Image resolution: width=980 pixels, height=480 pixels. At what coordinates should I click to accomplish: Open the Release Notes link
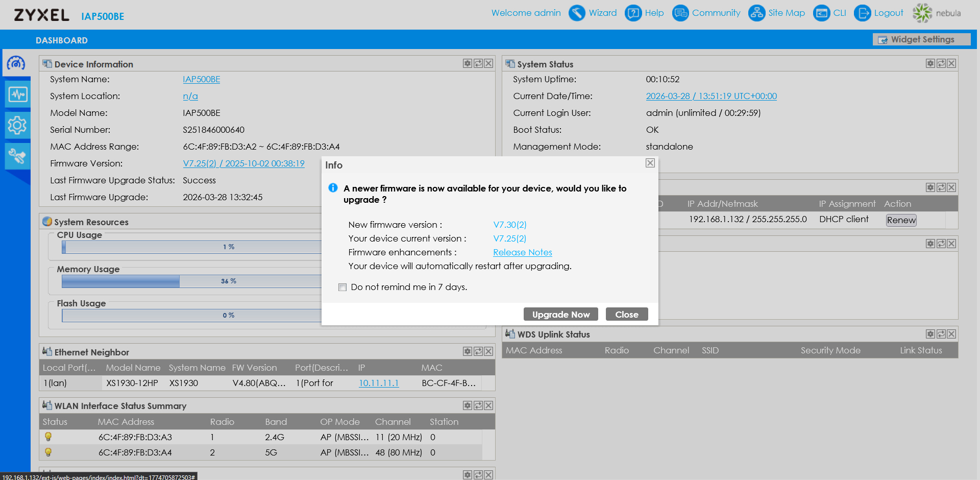click(x=522, y=252)
